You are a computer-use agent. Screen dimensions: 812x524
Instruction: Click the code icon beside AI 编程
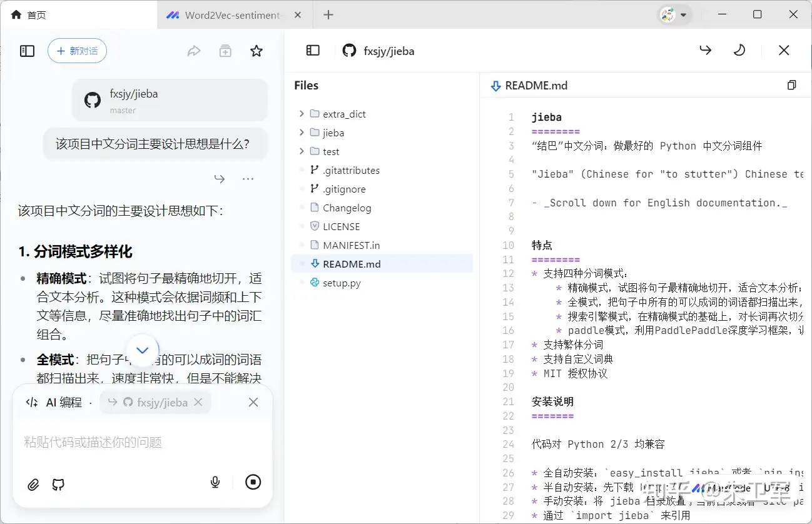pos(32,403)
